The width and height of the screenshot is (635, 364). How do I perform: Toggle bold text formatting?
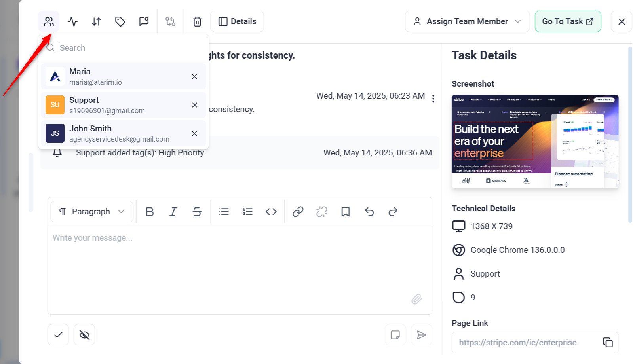tap(150, 212)
